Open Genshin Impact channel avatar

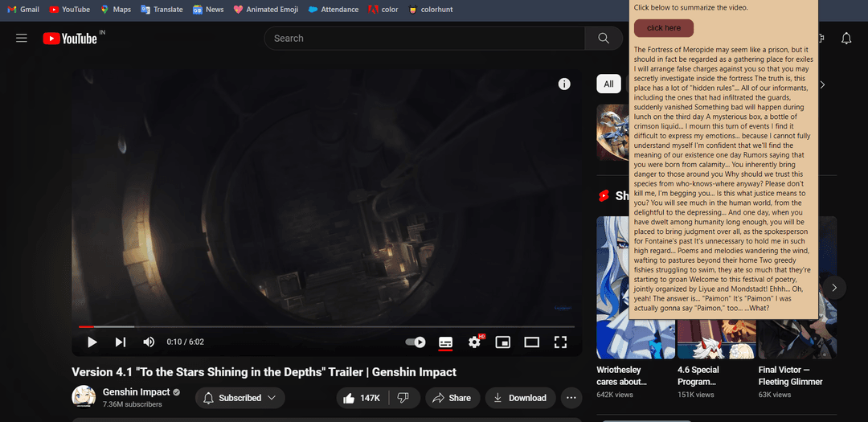click(84, 396)
